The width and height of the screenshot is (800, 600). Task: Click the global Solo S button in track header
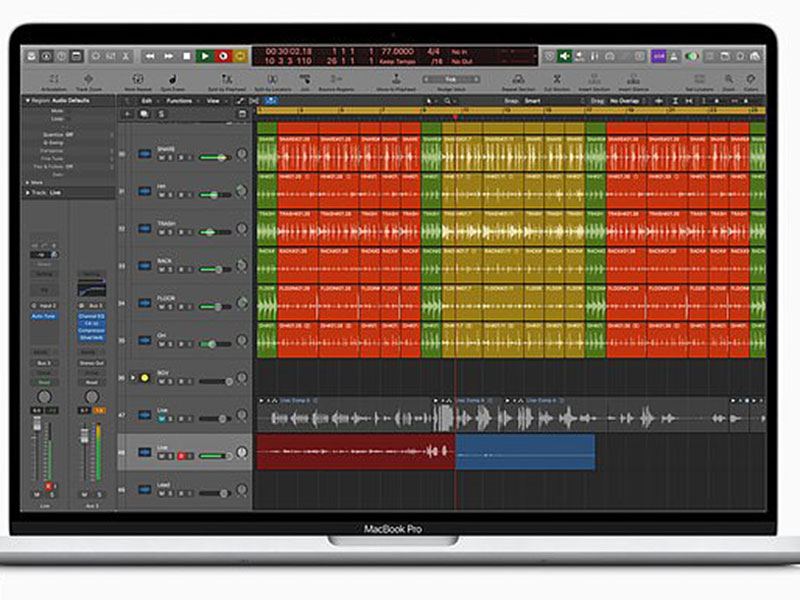(161, 114)
